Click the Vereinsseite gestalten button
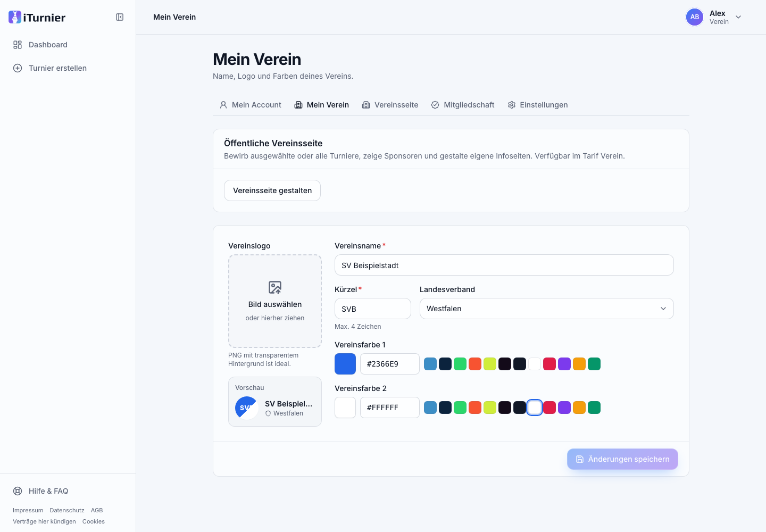The image size is (766, 532). click(272, 190)
